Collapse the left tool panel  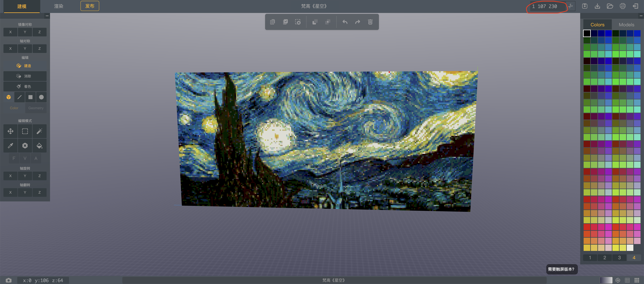(47, 16)
